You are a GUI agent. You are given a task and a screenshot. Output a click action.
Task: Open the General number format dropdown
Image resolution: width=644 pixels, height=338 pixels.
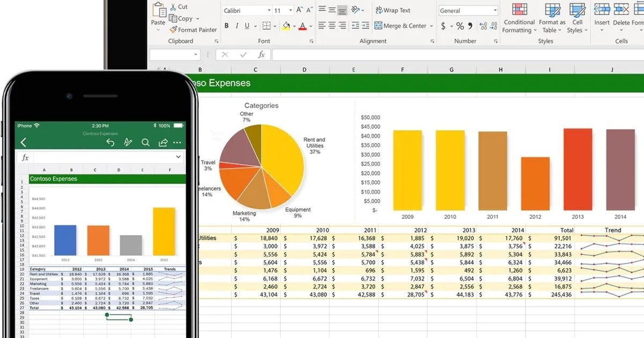[495, 11]
